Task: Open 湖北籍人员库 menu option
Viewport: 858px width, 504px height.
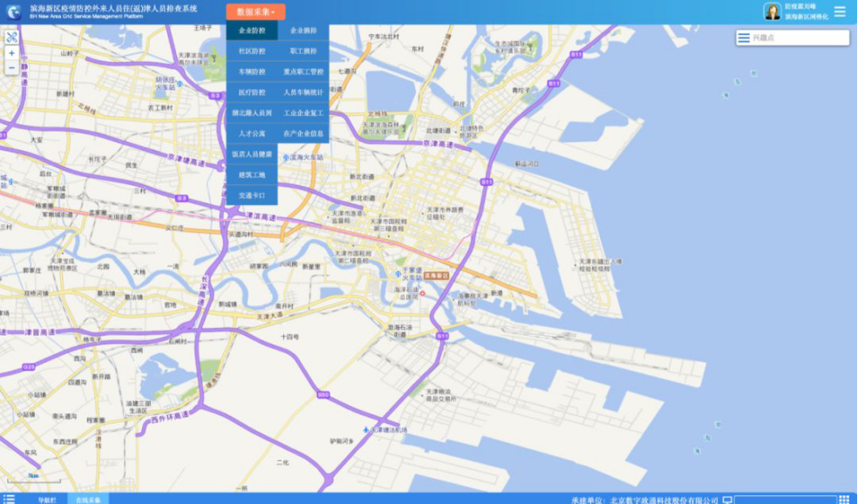Action: (x=252, y=113)
